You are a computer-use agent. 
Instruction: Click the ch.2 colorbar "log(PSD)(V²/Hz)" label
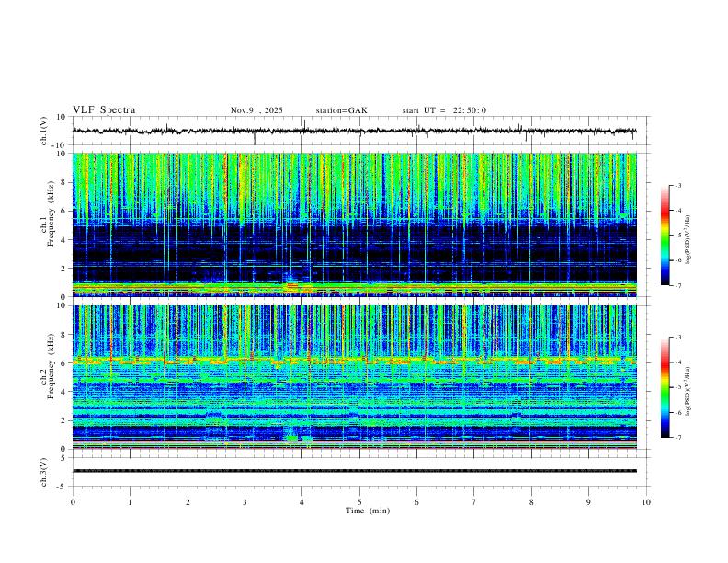[x=688, y=391]
